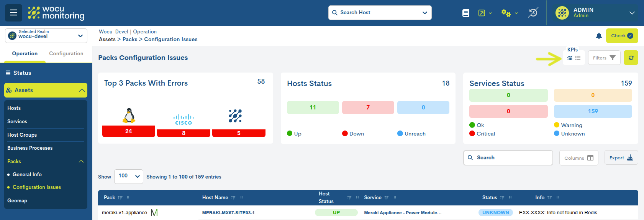Click the UNKNOWN status badge in first row
The height and width of the screenshot is (220, 644).
[x=496, y=213]
